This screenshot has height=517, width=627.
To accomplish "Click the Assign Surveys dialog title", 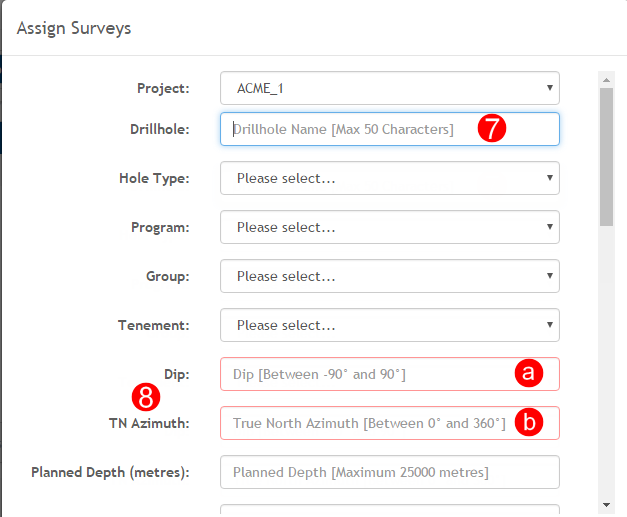I will pos(74,28).
